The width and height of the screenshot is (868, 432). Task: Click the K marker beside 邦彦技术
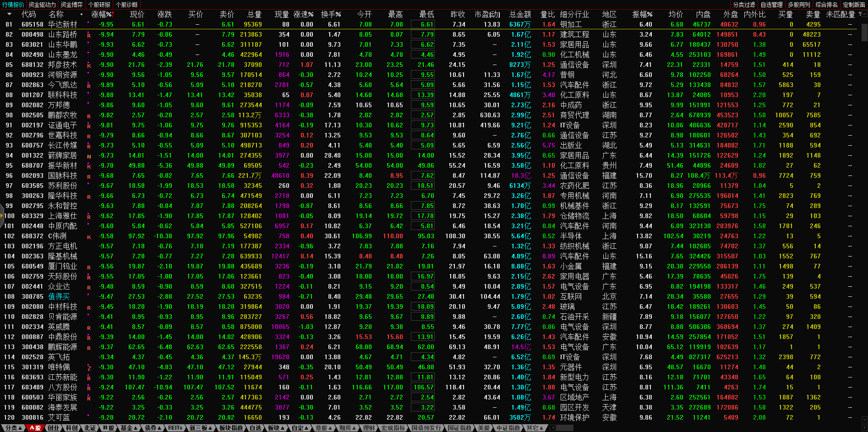(89, 66)
